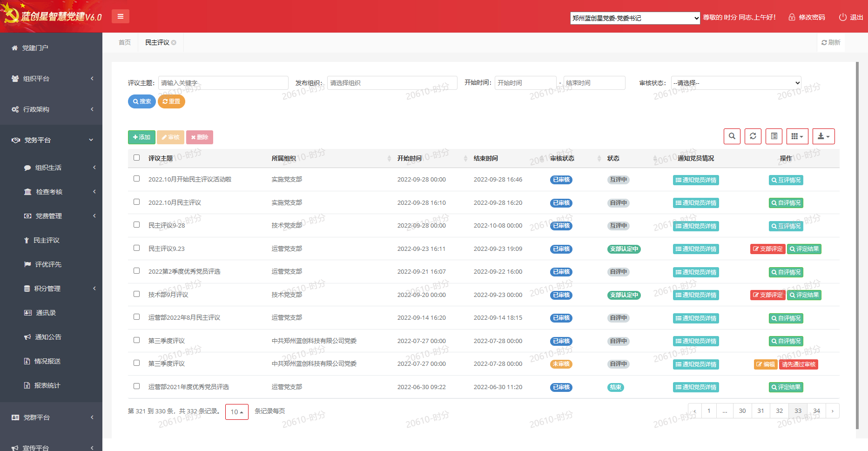This screenshot has height=451, width=868.
Task: Click 编辑 on the 未审核 第三季度评议 row
Action: [x=766, y=364]
